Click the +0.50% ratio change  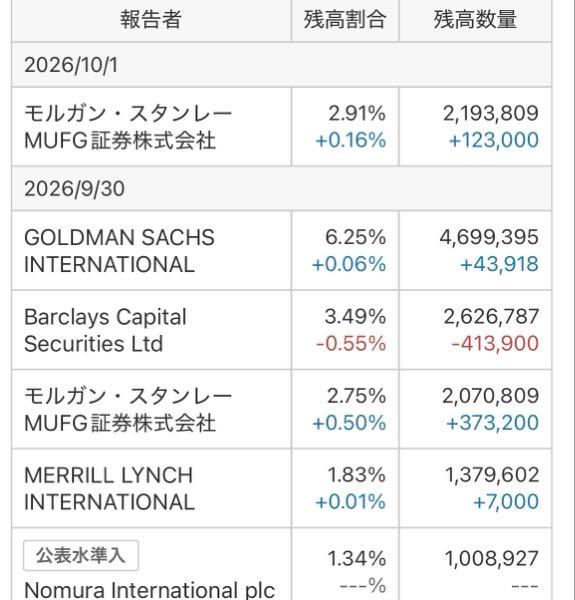pos(349,423)
